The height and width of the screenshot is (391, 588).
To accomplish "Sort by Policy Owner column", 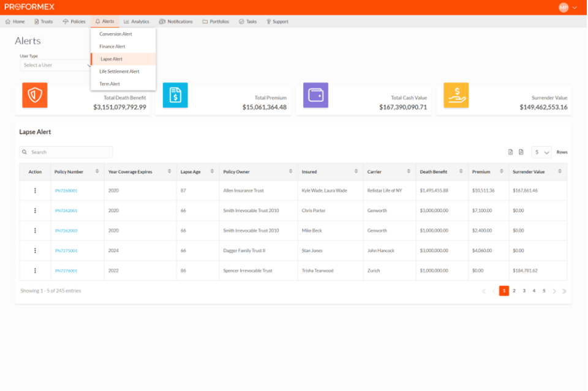I will coord(290,171).
